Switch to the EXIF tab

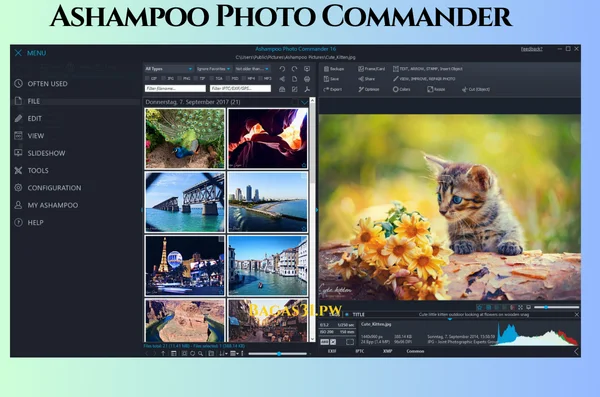tap(332, 351)
